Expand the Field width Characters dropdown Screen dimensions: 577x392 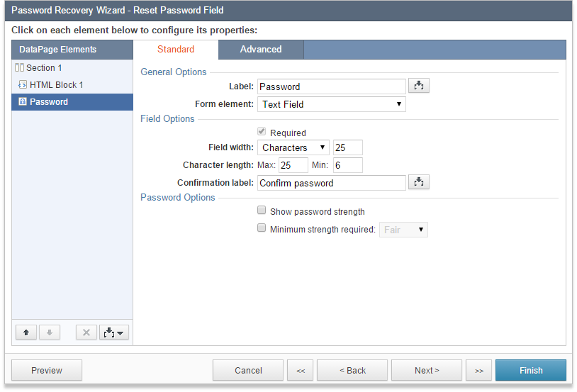(x=293, y=147)
